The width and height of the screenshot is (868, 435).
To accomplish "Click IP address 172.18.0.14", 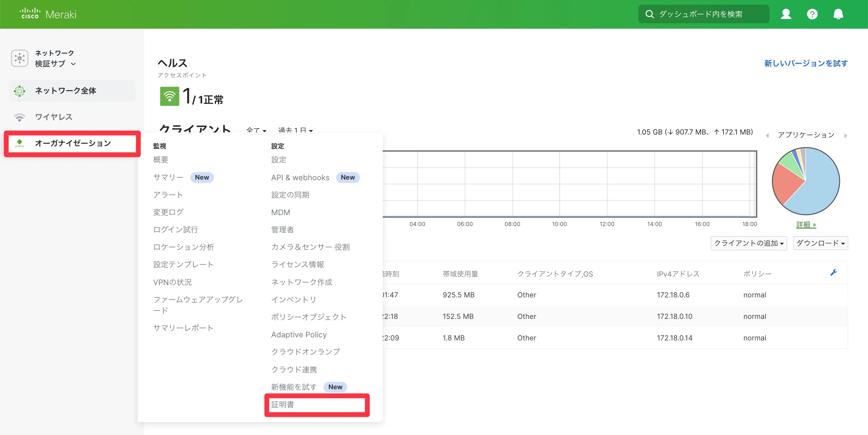I will tap(675, 338).
